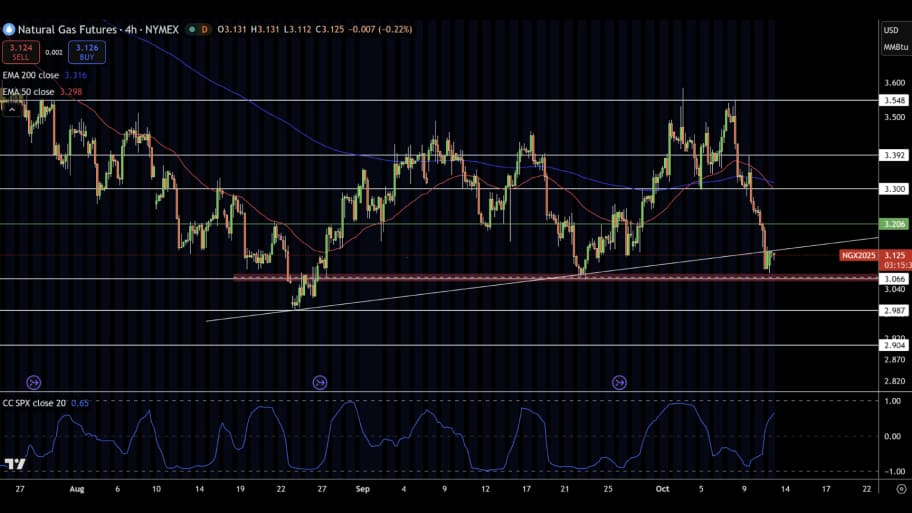Click the TradingView logo at bottom left
912x513 pixels.
[14, 464]
